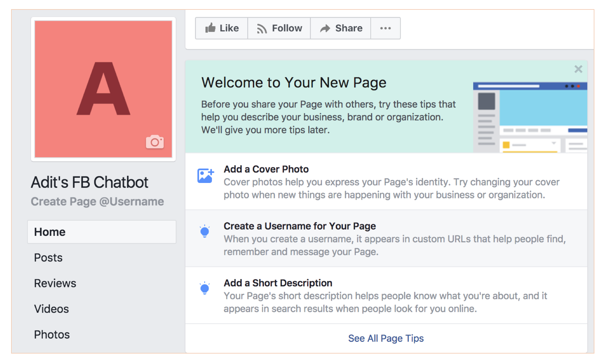The width and height of the screenshot is (614, 364).
Task: Select the Create a Username for Your Page tip
Action: tap(299, 226)
